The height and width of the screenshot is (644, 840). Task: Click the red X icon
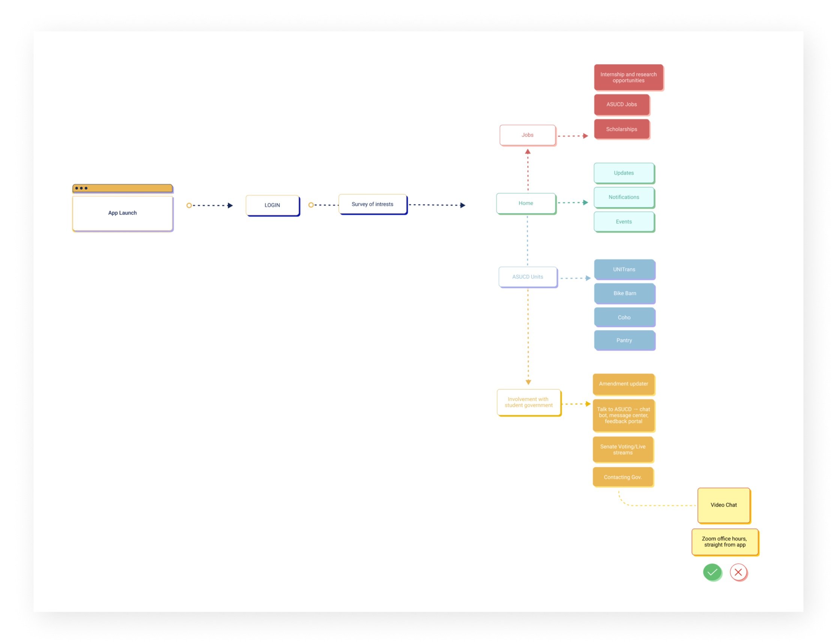[738, 572]
